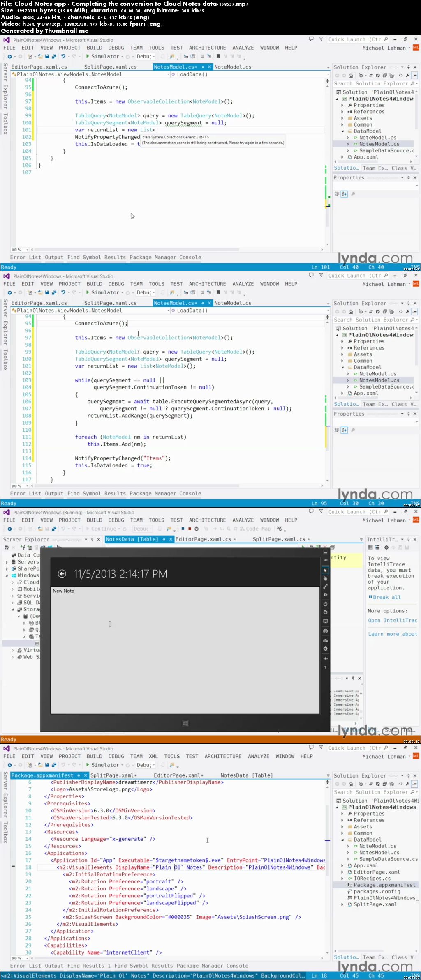This screenshot has width=421, height=980.
Task: Click the Windows logo button below the simulator screen
Action: pos(185,723)
